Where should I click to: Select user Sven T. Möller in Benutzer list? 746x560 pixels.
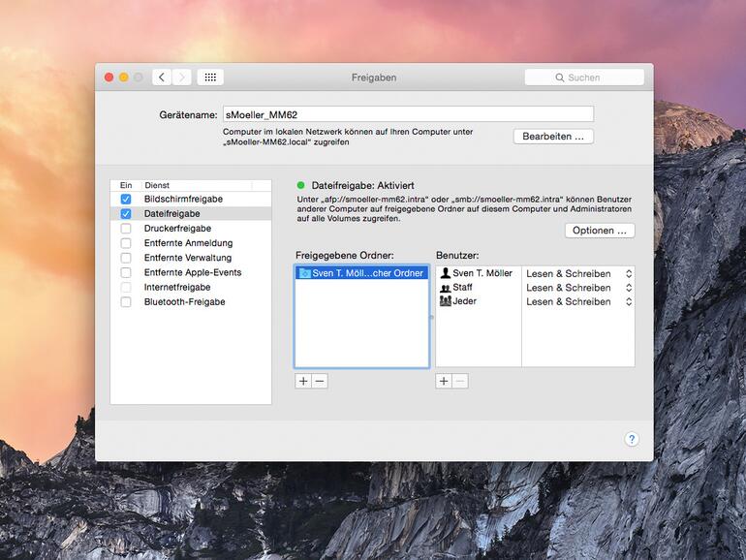pyautogui.click(x=479, y=273)
